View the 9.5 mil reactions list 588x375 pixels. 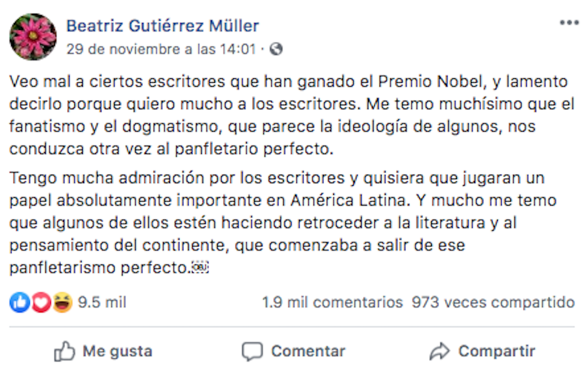(102, 303)
